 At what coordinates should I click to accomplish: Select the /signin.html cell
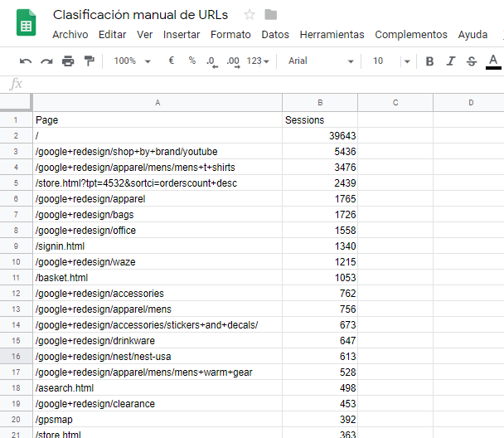(157, 246)
